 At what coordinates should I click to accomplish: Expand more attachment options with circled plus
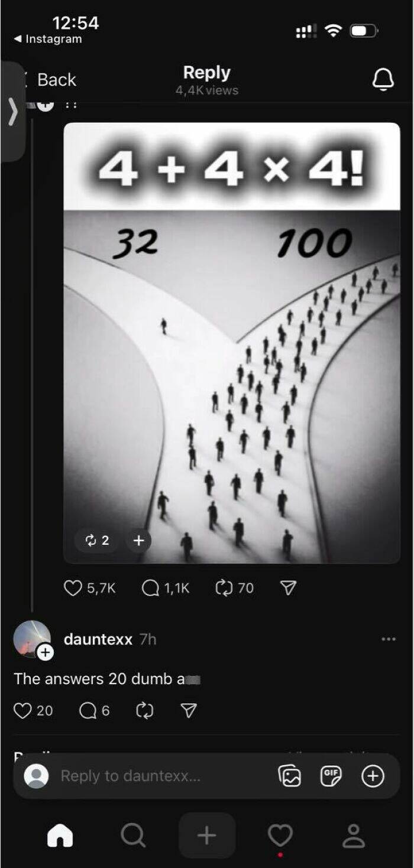(373, 776)
